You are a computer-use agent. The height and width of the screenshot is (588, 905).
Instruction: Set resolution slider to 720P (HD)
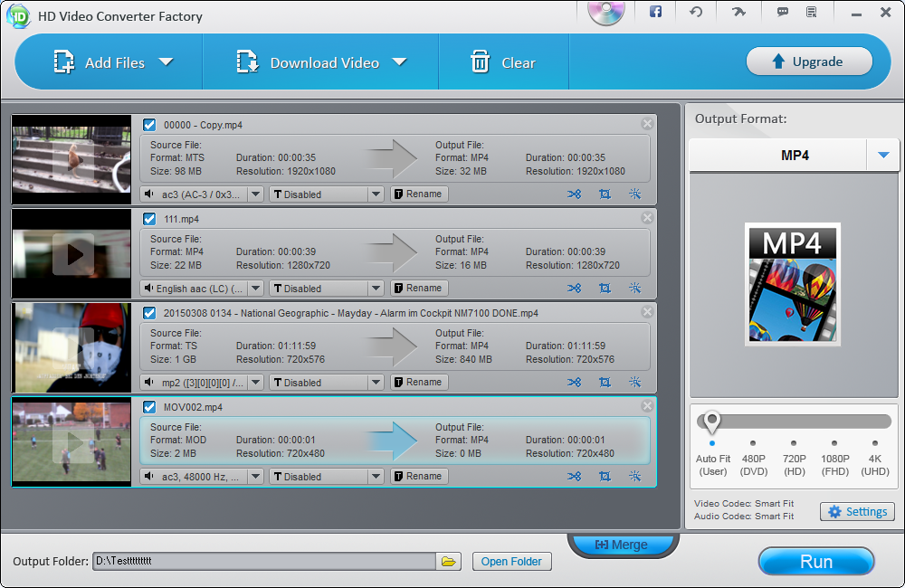tap(795, 443)
